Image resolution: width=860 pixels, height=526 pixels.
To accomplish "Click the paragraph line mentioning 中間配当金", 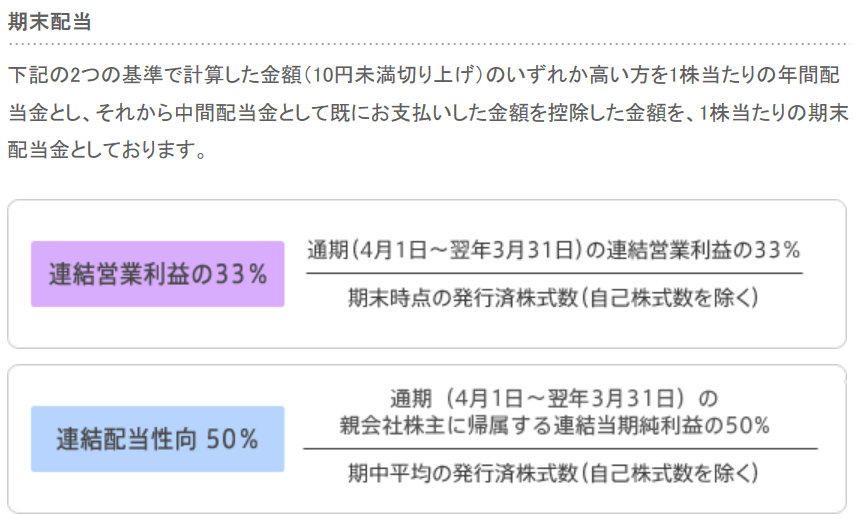I will tap(428, 113).
